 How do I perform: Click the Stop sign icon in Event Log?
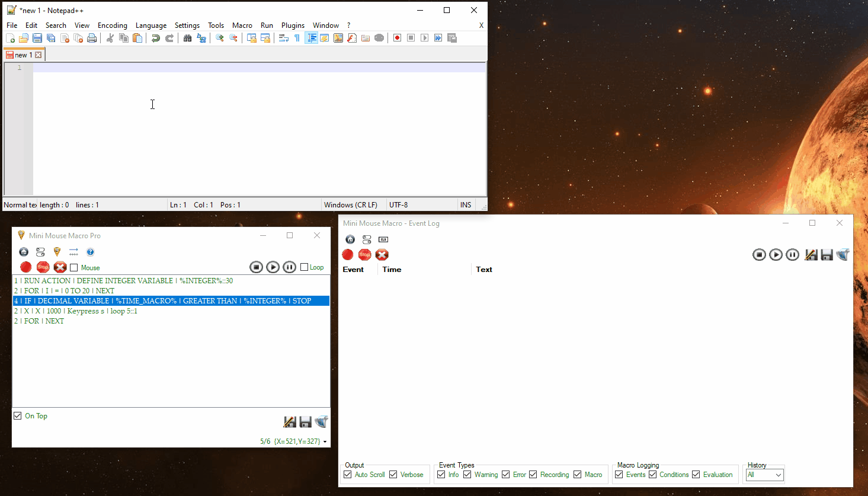[x=364, y=255]
